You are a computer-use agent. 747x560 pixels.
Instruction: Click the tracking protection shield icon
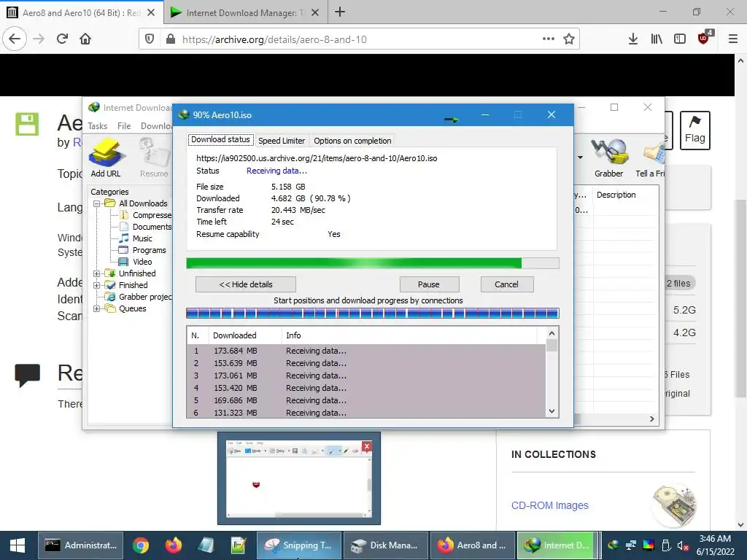(x=150, y=39)
